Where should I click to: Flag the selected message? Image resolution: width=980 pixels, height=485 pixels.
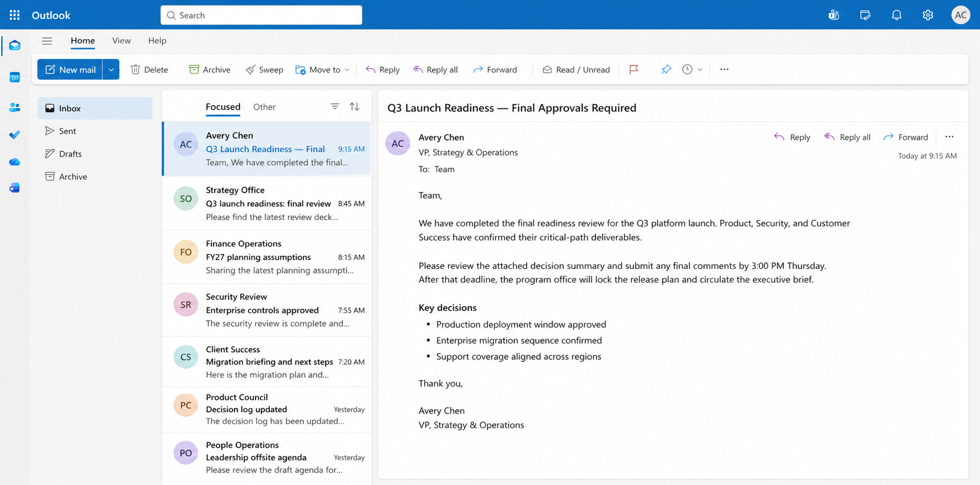pyautogui.click(x=633, y=69)
